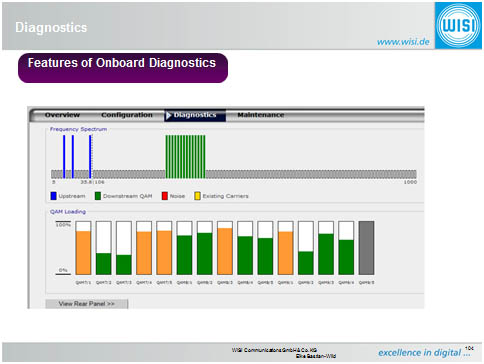Click the QAM9:4 green loading bar
Viewport: 484px width, 364px height.
346,257
